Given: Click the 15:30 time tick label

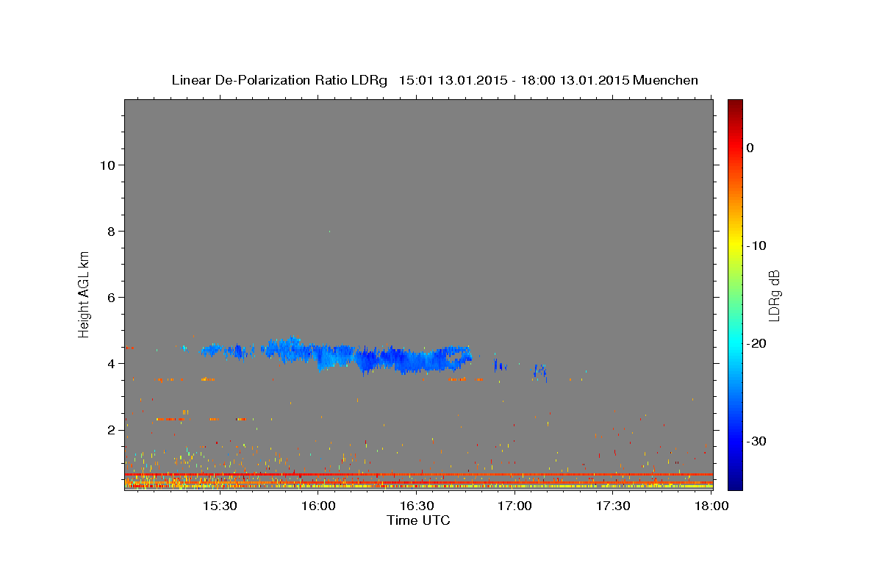Looking at the screenshot, I should click(219, 506).
